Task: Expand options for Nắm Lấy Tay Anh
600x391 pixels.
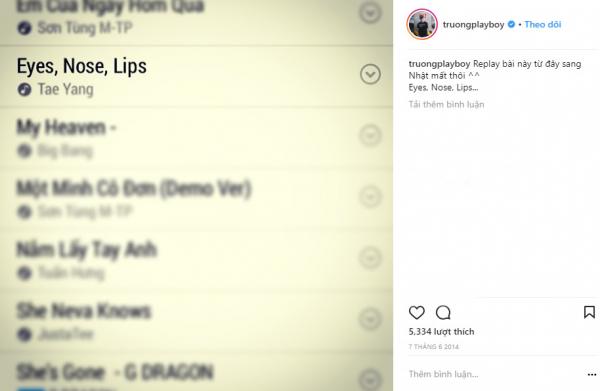Action: (x=370, y=258)
